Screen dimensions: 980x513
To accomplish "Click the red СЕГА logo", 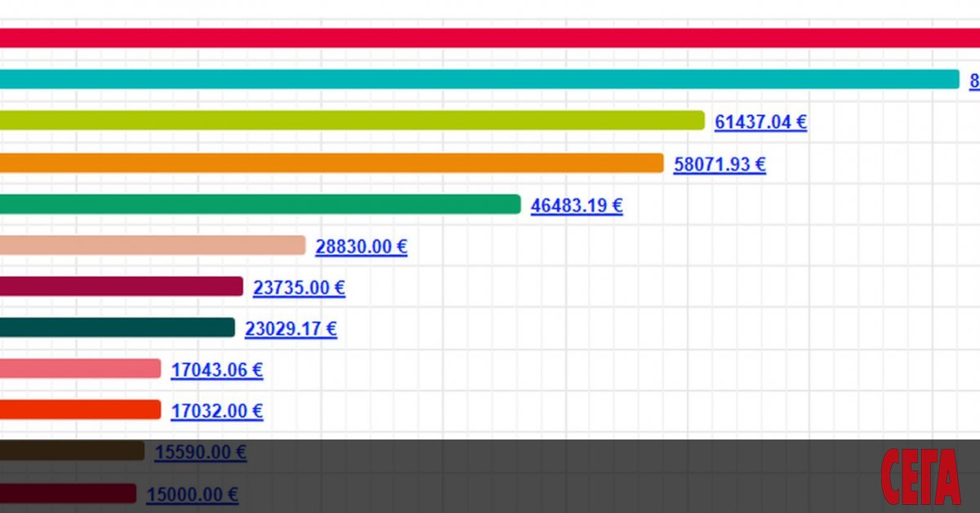I will [920, 477].
